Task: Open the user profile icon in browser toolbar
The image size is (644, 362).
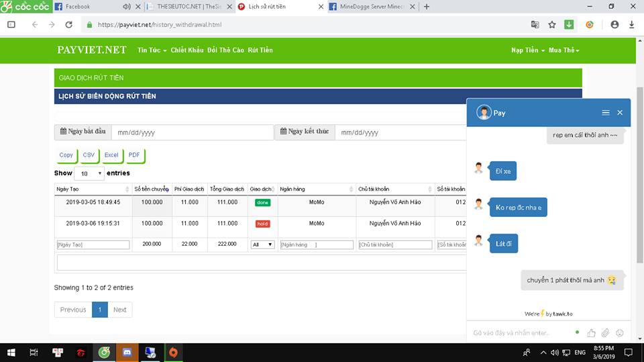Action: pyautogui.click(x=614, y=25)
